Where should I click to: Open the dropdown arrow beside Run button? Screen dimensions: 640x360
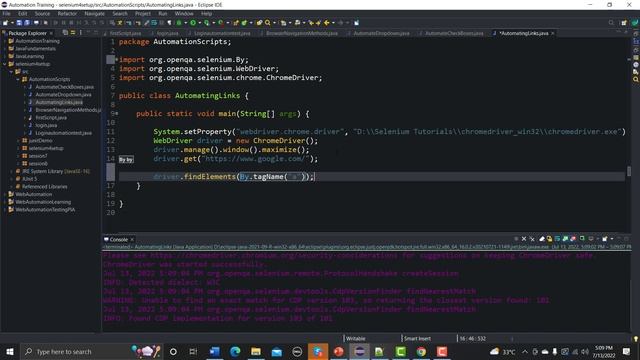(199, 23)
